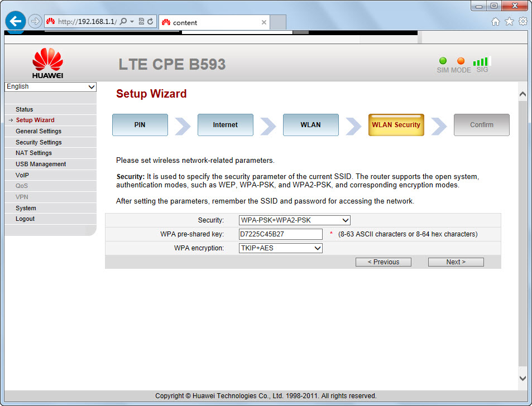Select USB Management menu item

[41, 164]
